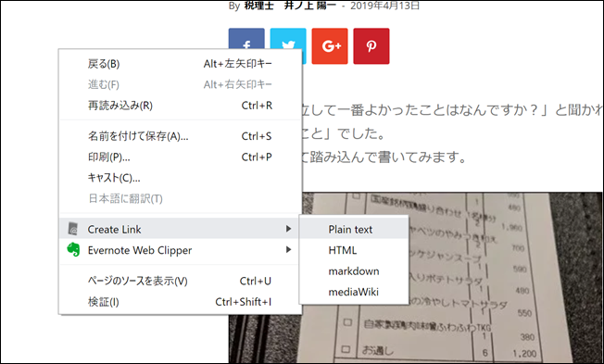Click the Ctrl+Shift+I shortcut label
The width and height of the screenshot is (604, 364).
pos(243,302)
